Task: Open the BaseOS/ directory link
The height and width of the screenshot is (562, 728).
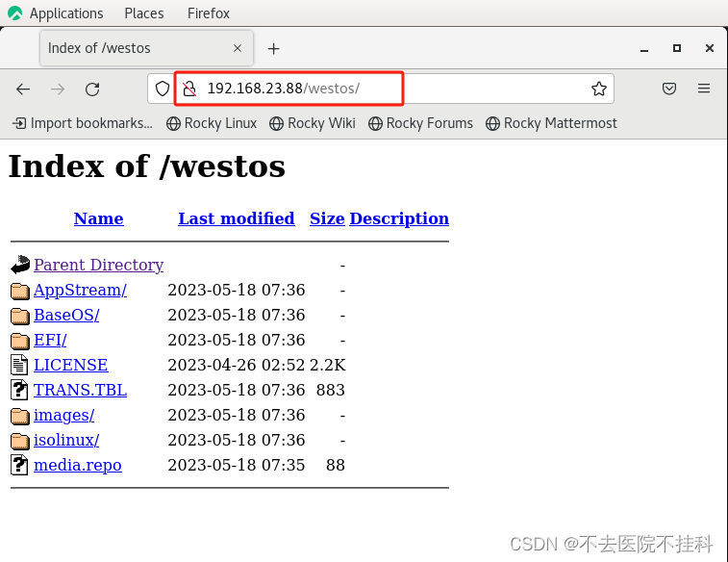Action: click(66, 315)
